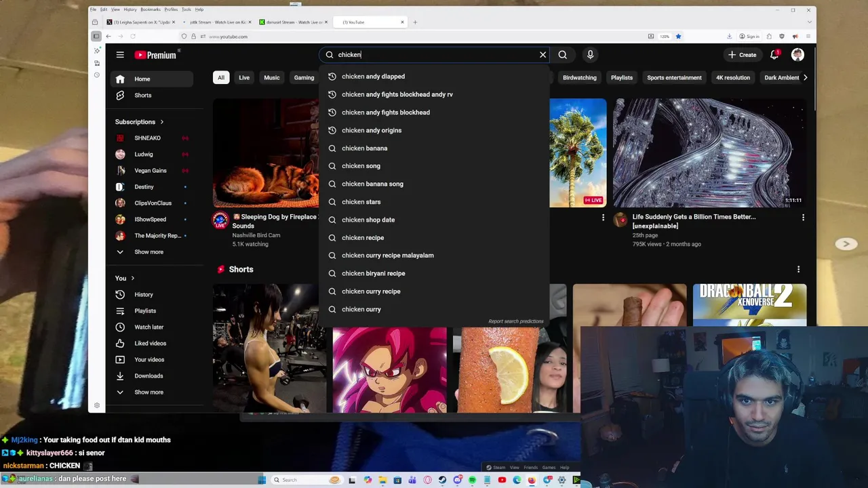Choose suggestion 'chicken banana'
Screen dimensions: 868x488
point(434,148)
